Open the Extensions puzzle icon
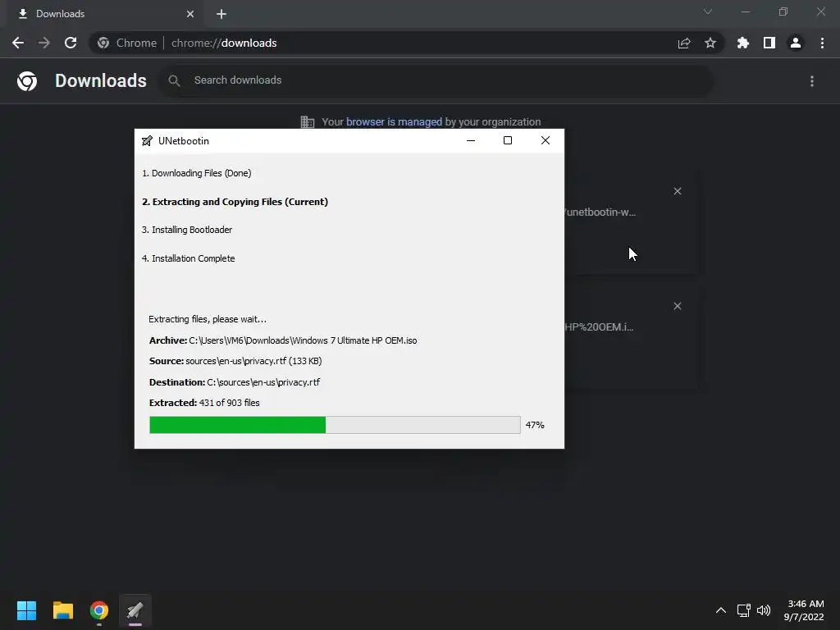Viewport: 840px width, 630px height. (x=743, y=43)
